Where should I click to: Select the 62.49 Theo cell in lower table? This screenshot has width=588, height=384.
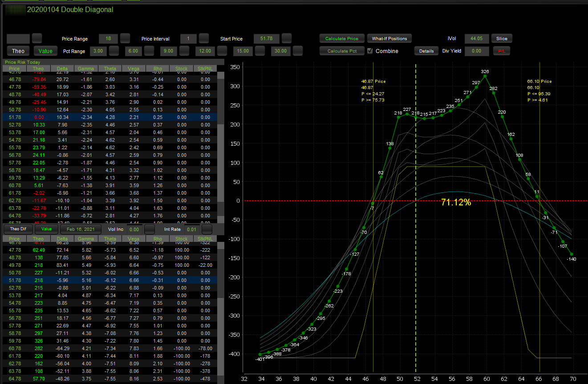click(x=38, y=250)
